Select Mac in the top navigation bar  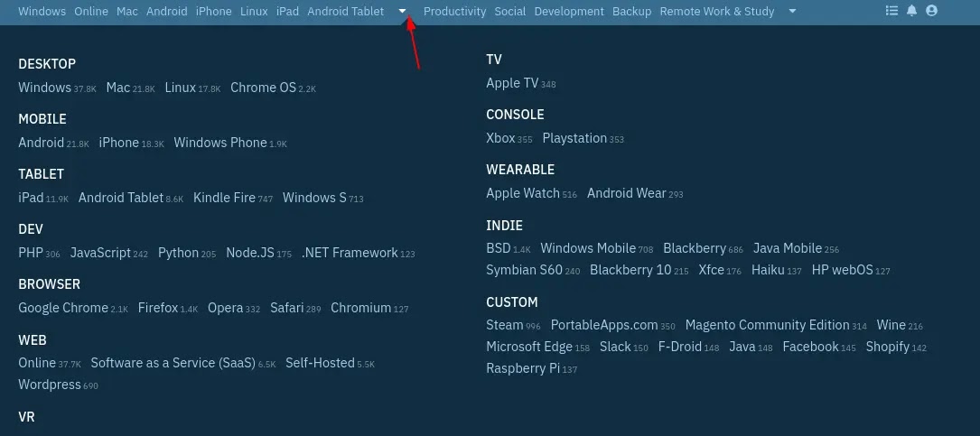(x=127, y=11)
